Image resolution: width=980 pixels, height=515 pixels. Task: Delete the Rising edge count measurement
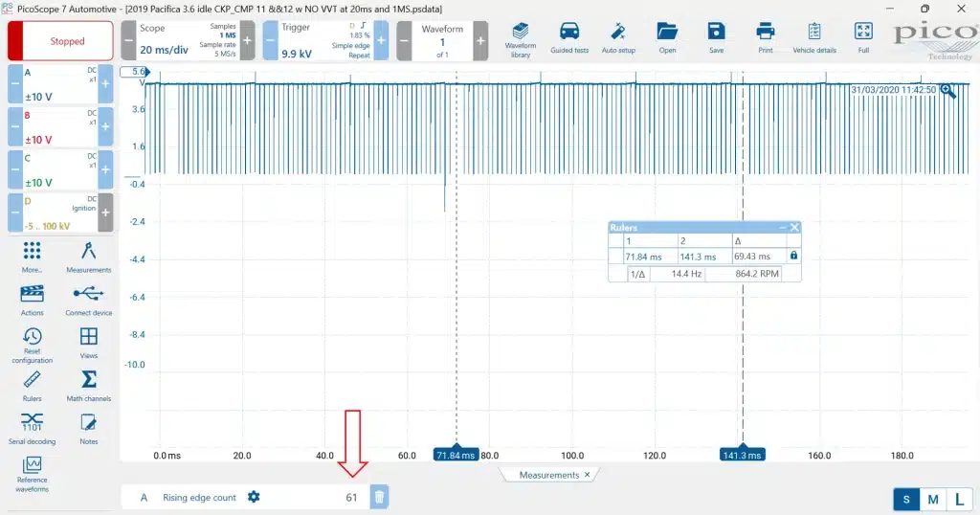pos(379,497)
